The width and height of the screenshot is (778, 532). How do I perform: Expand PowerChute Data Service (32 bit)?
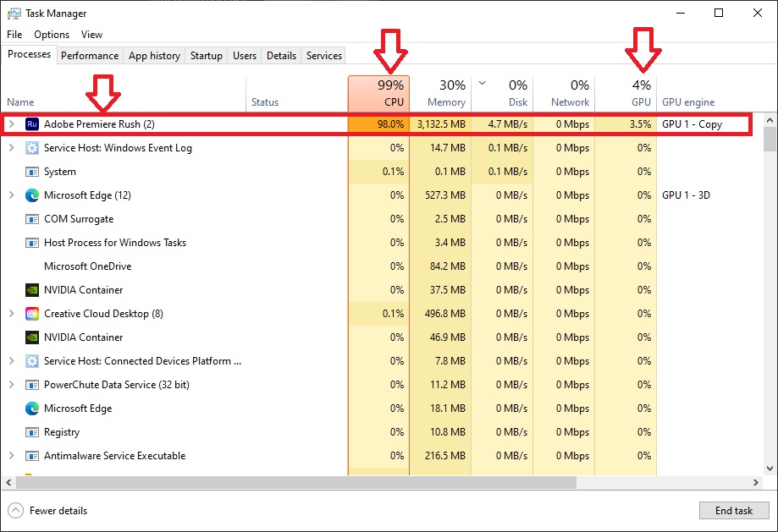click(x=12, y=385)
